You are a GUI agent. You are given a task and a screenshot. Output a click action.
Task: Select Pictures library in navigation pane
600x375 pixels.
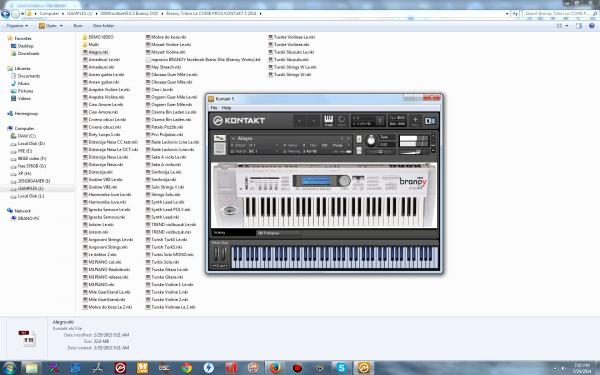(x=22, y=91)
